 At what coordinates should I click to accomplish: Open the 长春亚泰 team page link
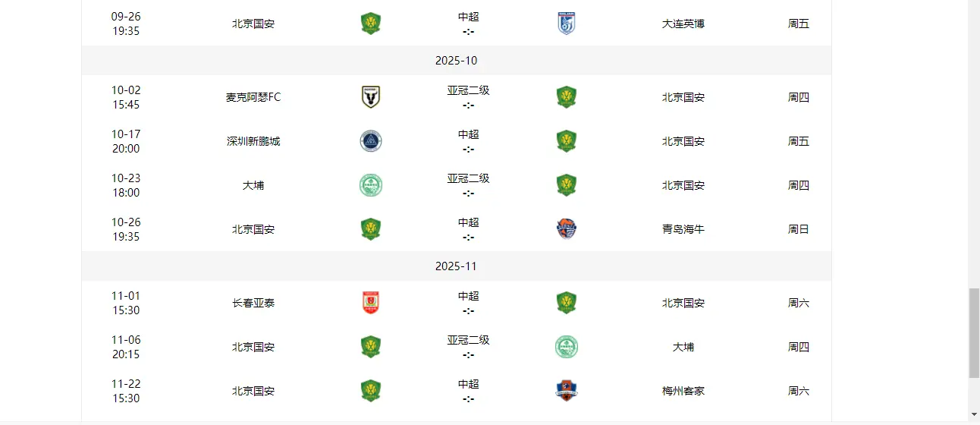click(253, 303)
